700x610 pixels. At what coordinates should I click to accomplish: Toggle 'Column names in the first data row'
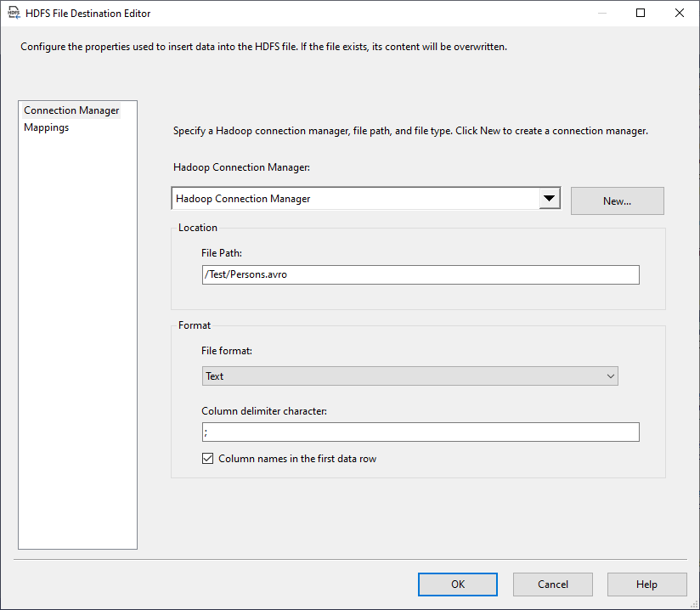(x=208, y=458)
